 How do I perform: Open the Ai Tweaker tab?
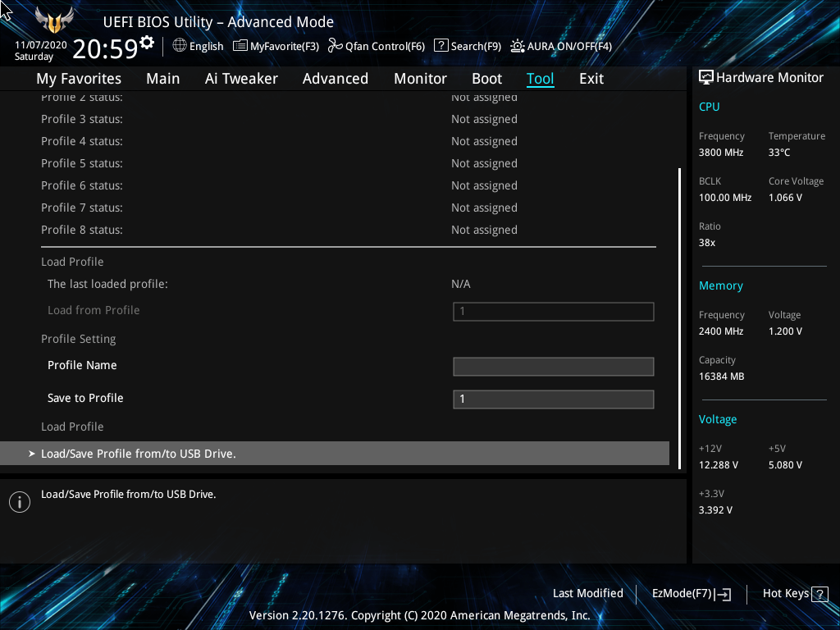[241, 79]
